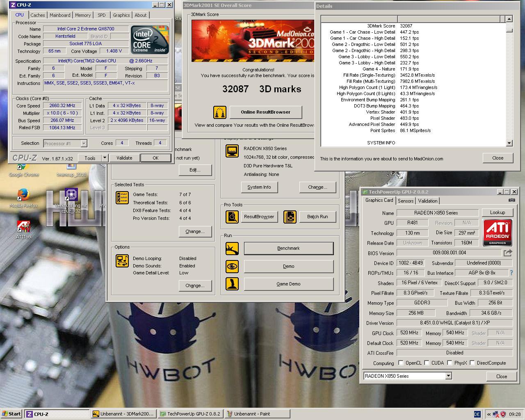Click the Intel Core 2 Extreme logo

[150, 40]
